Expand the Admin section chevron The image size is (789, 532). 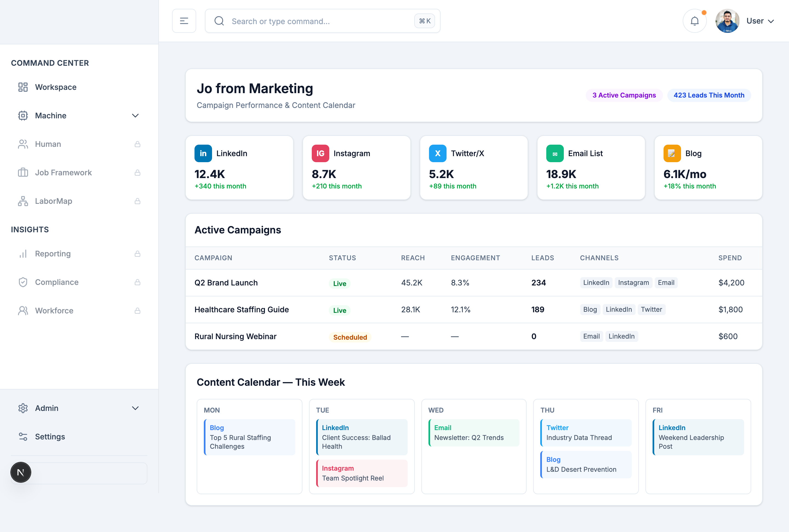[135, 408]
